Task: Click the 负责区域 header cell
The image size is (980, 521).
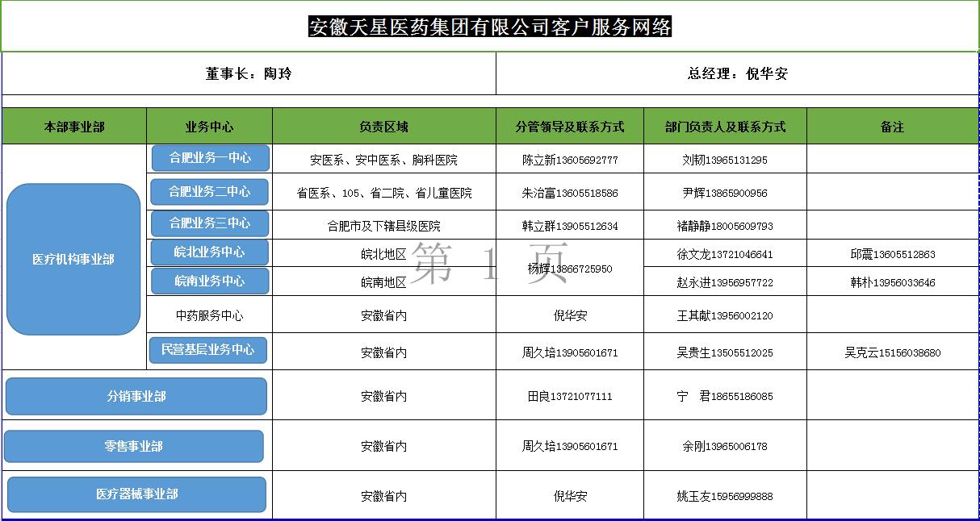Action: 384,127
